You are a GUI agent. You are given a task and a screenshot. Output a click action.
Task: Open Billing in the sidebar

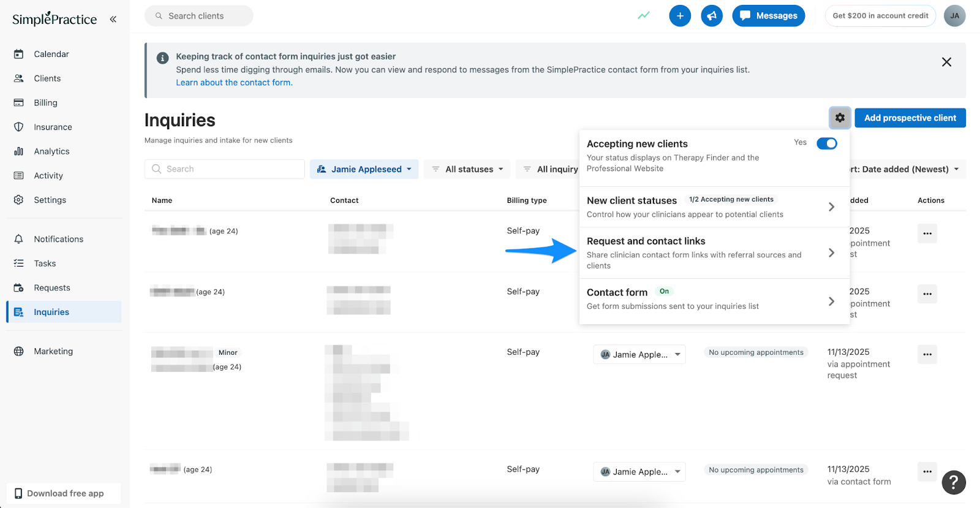tap(45, 103)
